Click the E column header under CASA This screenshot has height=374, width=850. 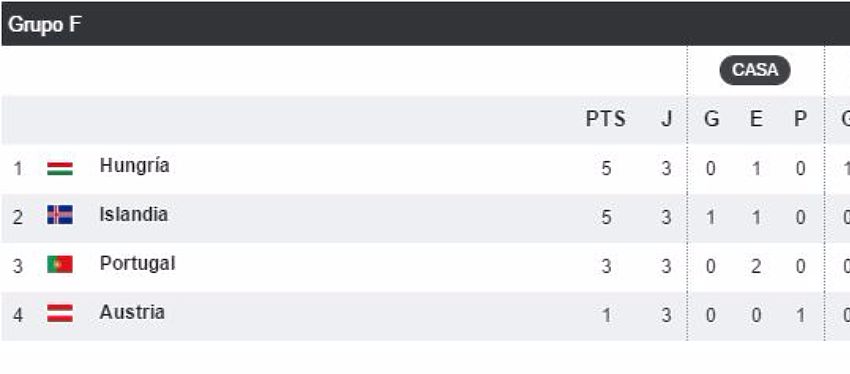click(756, 119)
